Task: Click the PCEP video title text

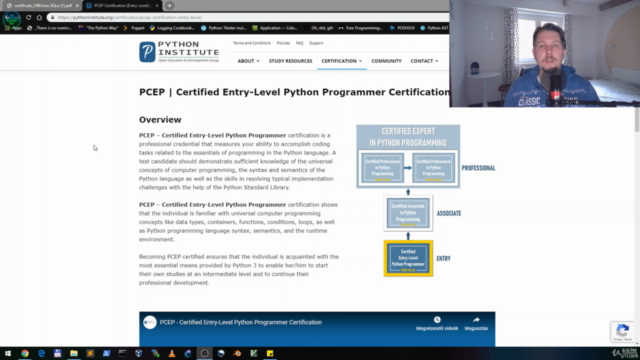Action: pos(241,322)
